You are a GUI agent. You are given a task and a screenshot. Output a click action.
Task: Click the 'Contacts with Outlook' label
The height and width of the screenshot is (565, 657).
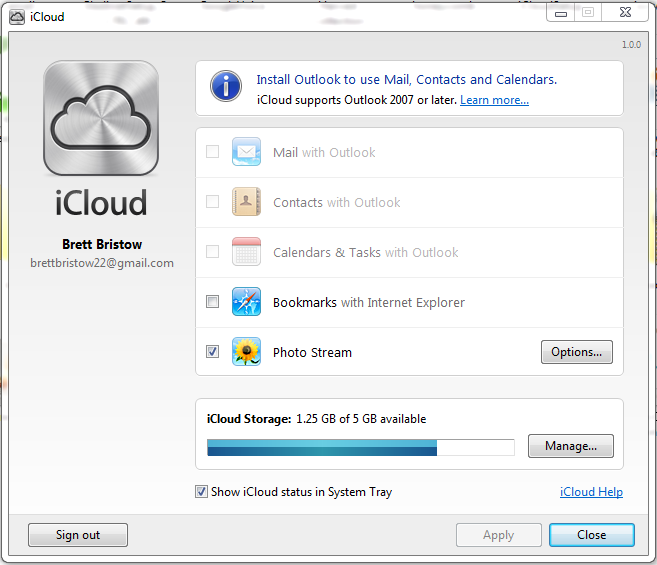click(336, 202)
